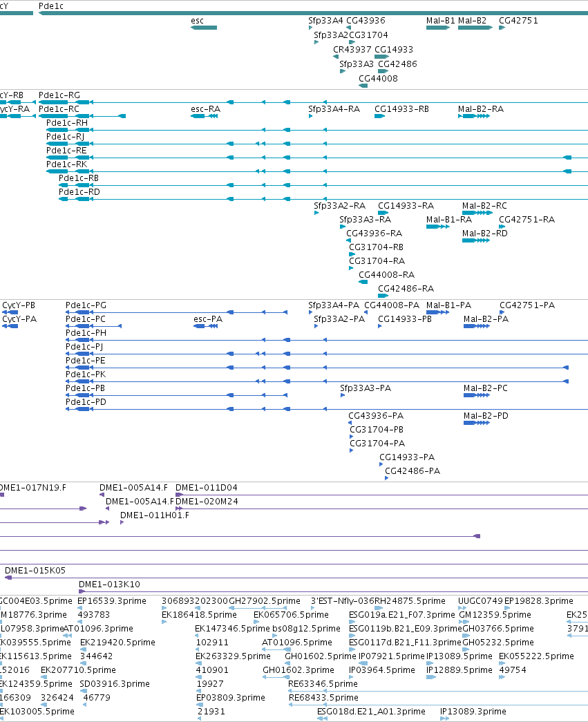Screen dimensions: 588x722
Task: Select the esc-PA protein label
Action: 208,319
